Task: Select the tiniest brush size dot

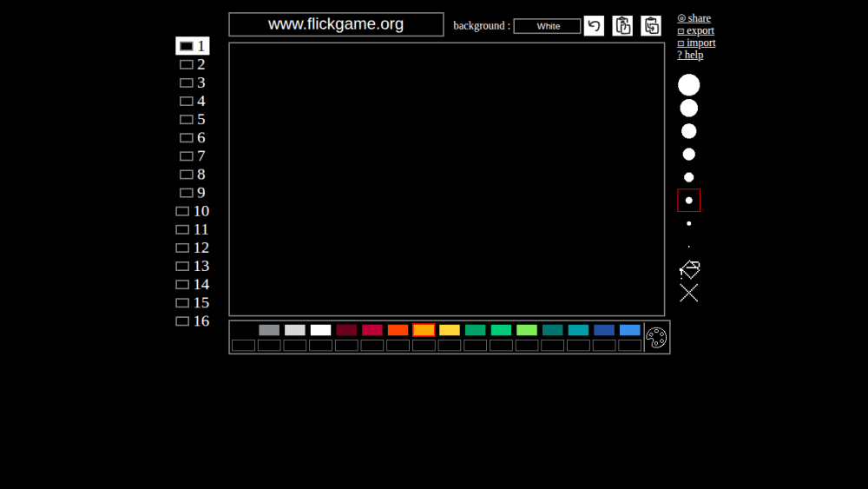Action: tap(688, 247)
